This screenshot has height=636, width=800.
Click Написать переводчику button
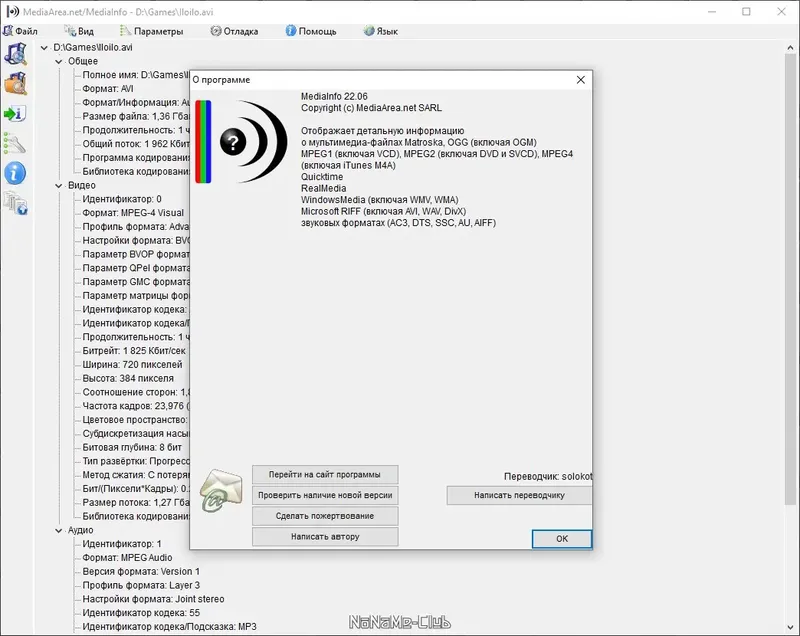(x=519, y=495)
